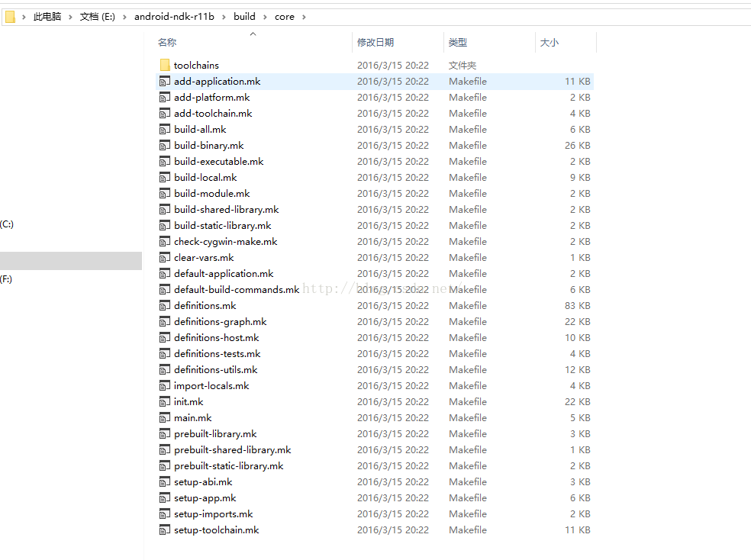Click the 83 KB size of definitions.mk
Image resolution: width=751 pixels, height=560 pixels.
point(577,306)
